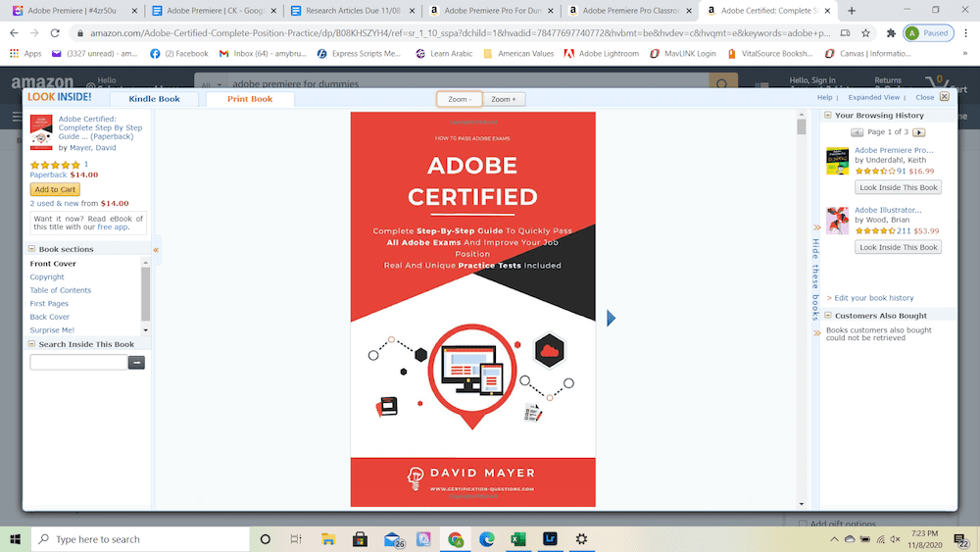
Task: Open the Learn Arabic bookmark
Action: 444,54
